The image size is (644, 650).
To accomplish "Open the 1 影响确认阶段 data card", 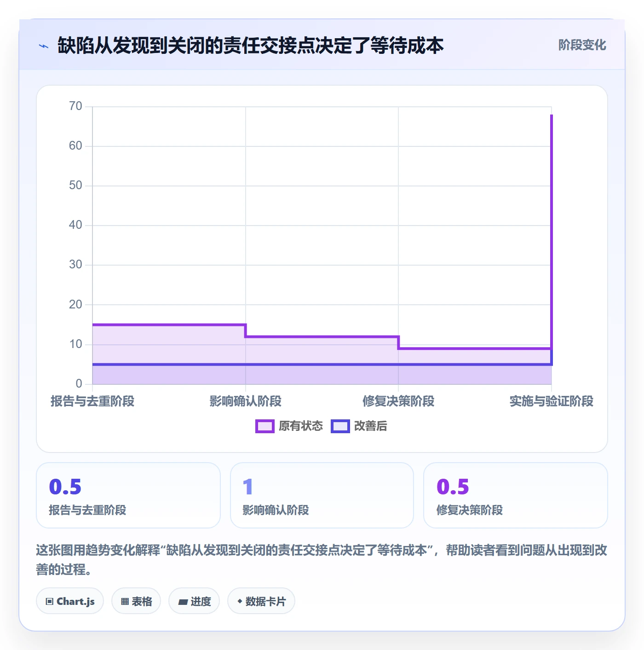I will click(x=322, y=495).
